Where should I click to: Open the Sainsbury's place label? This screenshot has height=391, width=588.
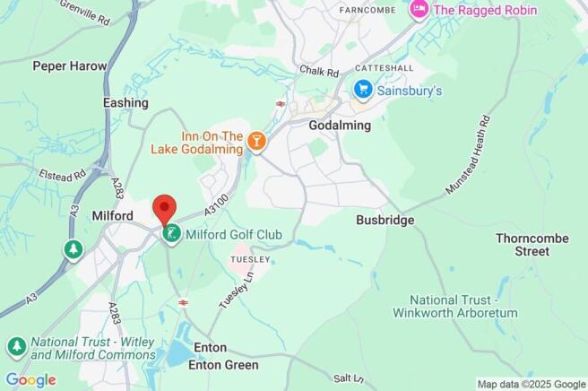click(x=409, y=91)
